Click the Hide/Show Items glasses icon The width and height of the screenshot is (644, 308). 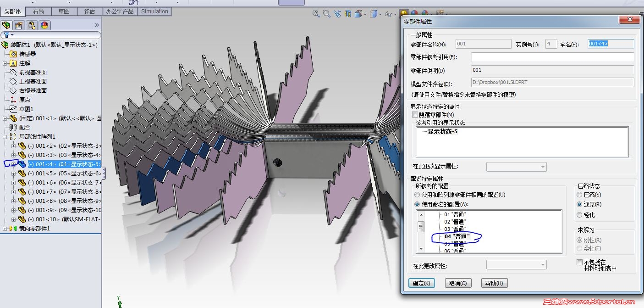tap(389, 14)
